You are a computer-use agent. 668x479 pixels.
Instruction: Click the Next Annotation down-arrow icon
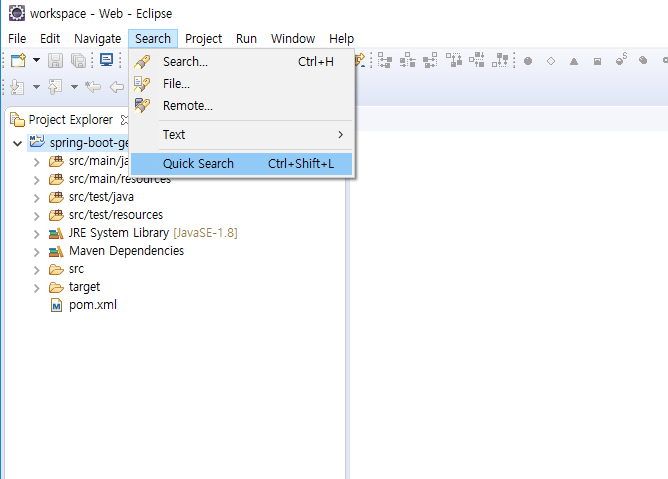(17, 87)
